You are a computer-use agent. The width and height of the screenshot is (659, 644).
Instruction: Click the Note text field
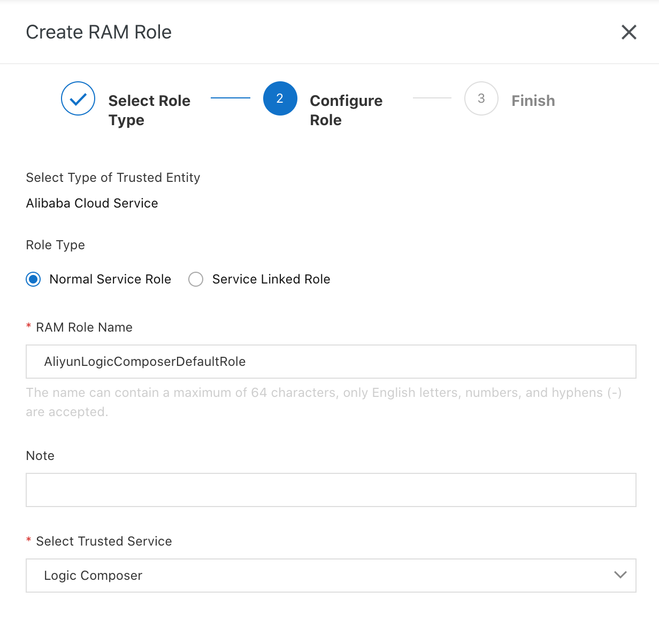(x=331, y=490)
